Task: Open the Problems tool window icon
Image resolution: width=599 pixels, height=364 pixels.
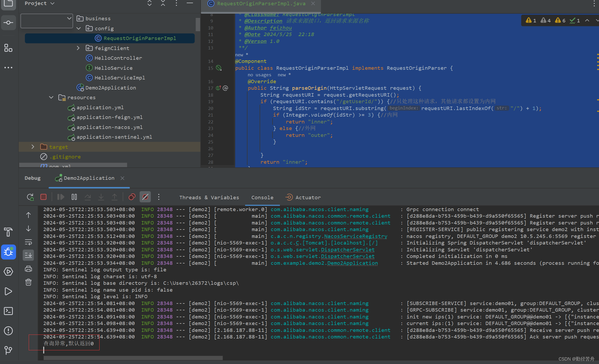Action: (x=8, y=331)
